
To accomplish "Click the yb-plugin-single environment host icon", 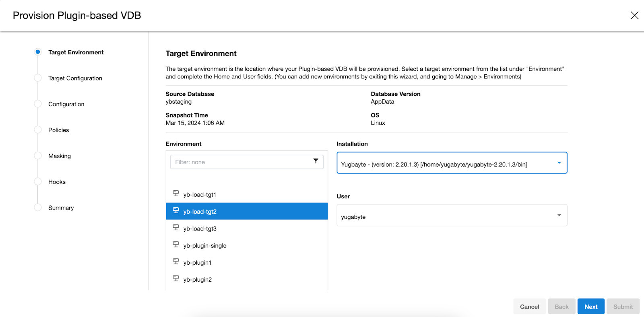I will click(176, 245).
